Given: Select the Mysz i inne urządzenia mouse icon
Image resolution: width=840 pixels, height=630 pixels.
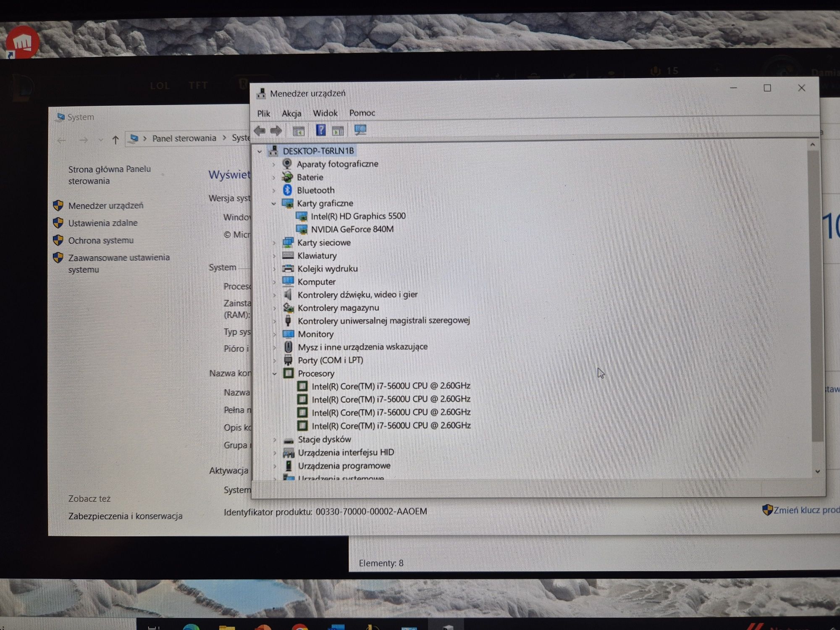Looking at the screenshot, I should [x=289, y=346].
